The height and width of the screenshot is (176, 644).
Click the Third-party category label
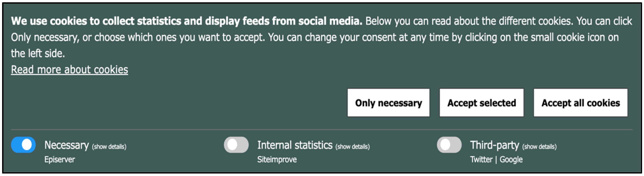point(495,145)
